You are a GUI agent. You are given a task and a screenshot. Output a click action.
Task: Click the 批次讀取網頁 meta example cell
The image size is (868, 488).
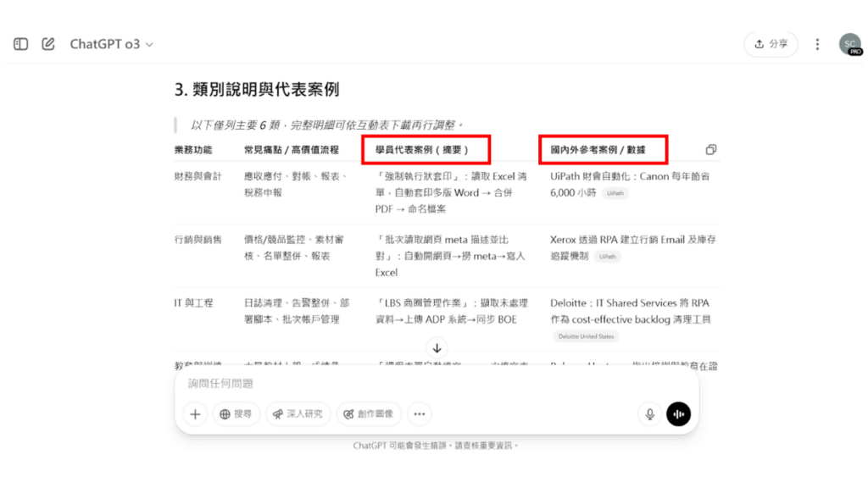coord(450,256)
